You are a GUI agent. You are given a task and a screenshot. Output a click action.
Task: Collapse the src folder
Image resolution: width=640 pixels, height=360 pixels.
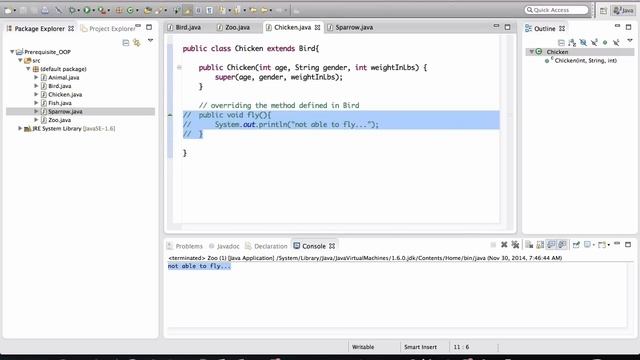point(20,60)
